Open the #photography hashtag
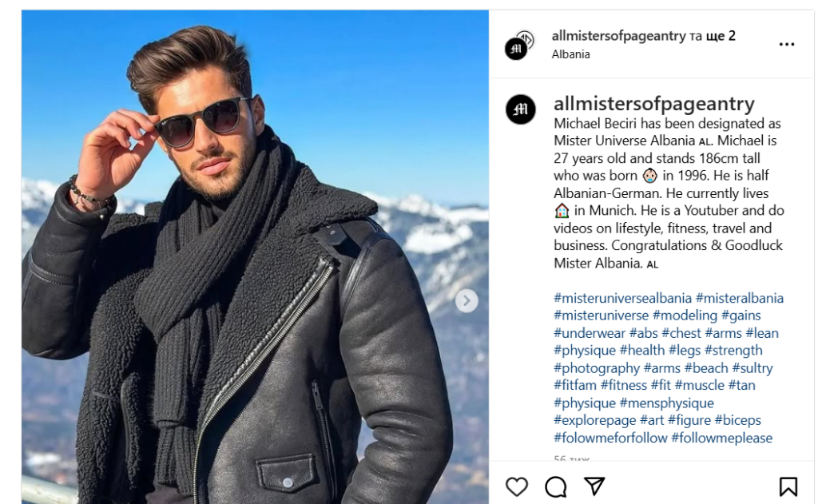Viewport: 818px width, 504px height. pyautogui.click(x=596, y=368)
